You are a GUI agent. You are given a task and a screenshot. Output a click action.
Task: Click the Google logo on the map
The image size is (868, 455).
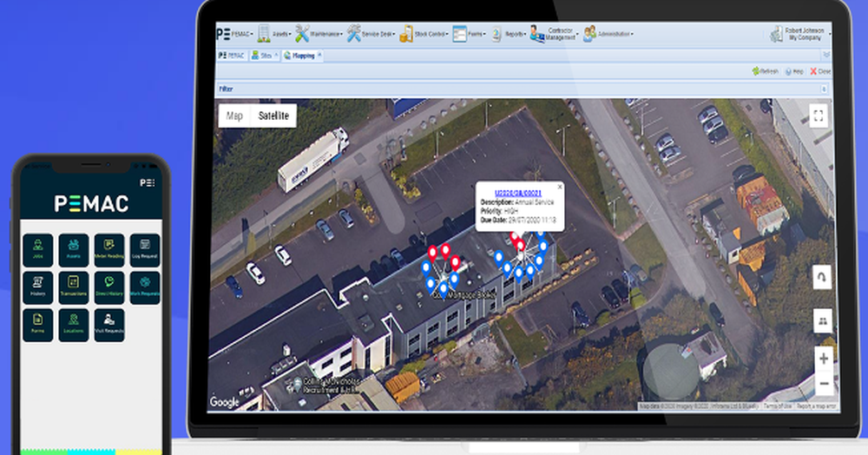pyautogui.click(x=224, y=402)
